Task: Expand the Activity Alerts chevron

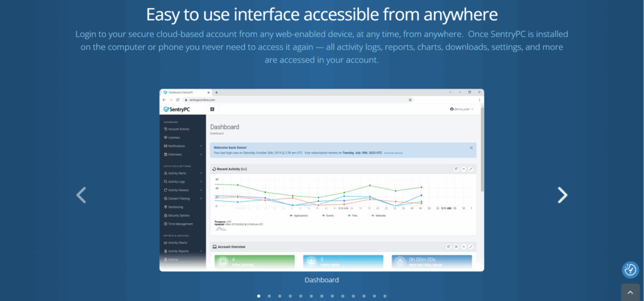Action: click(201, 173)
